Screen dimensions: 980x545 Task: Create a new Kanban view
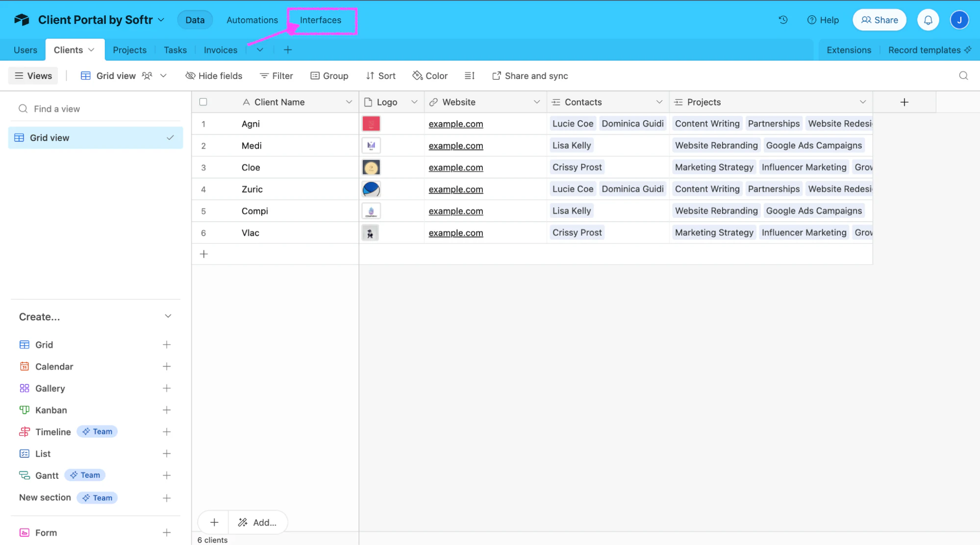click(167, 410)
